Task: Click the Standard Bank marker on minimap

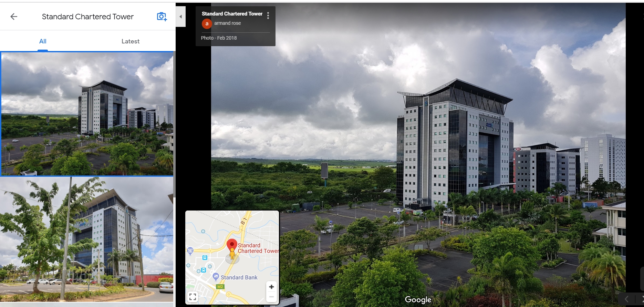Action: point(216,276)
